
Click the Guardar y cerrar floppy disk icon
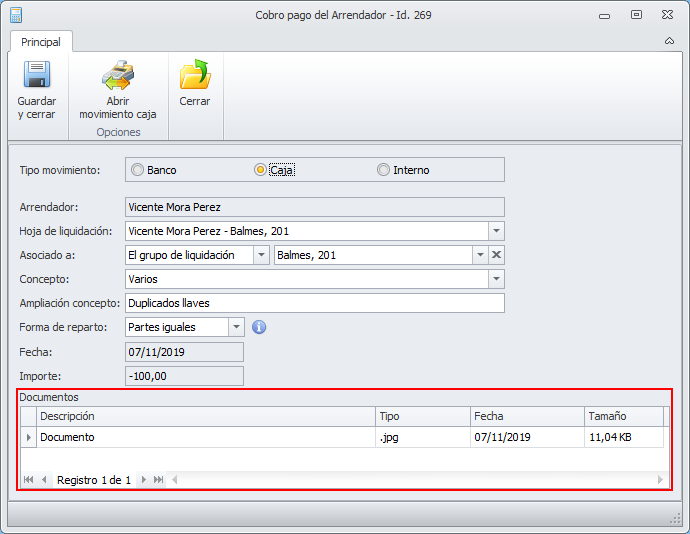[37, 74]
